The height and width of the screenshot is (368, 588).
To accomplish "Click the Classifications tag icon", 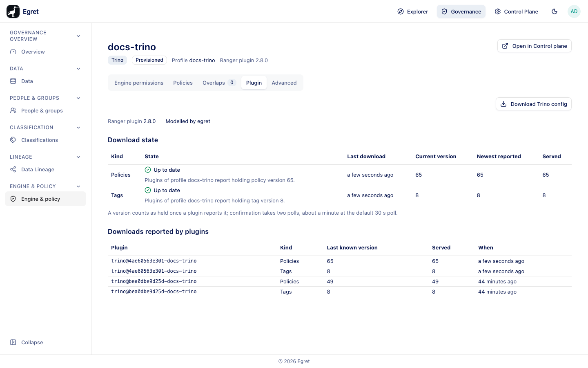I will click(x=13, y=140).
